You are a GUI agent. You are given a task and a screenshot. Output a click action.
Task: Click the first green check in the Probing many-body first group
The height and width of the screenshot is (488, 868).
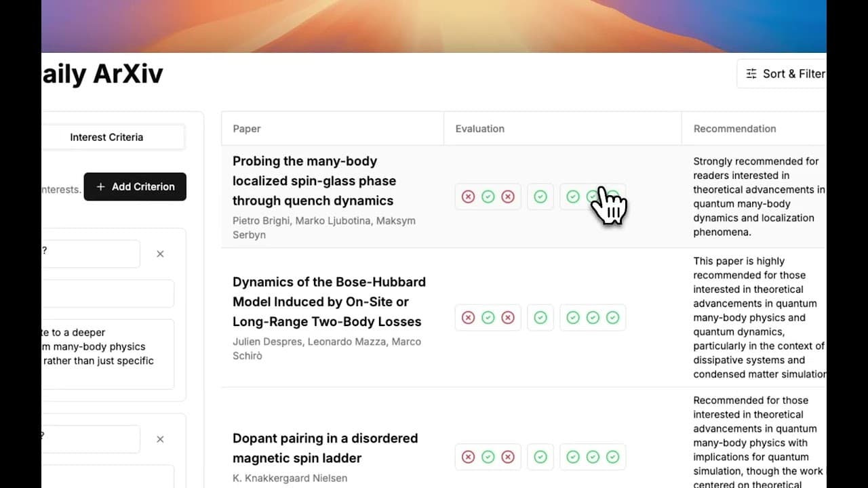488,197
